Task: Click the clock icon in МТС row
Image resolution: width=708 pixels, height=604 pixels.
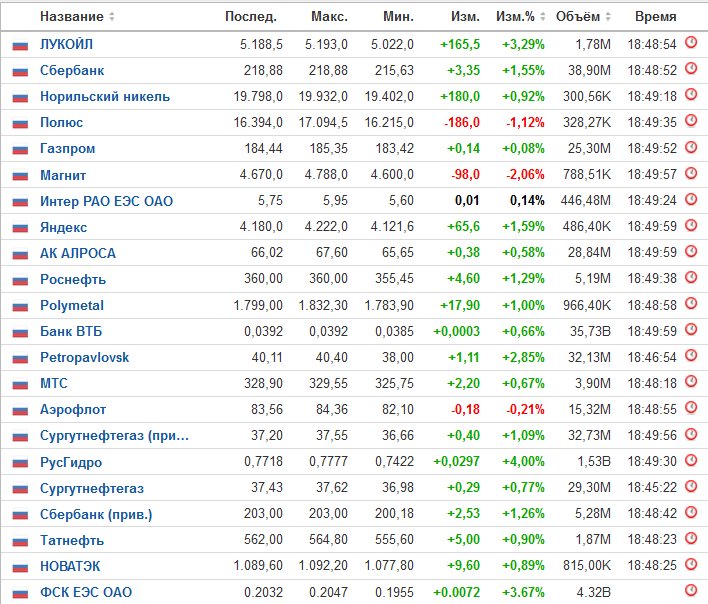Action: pos(691,381)
